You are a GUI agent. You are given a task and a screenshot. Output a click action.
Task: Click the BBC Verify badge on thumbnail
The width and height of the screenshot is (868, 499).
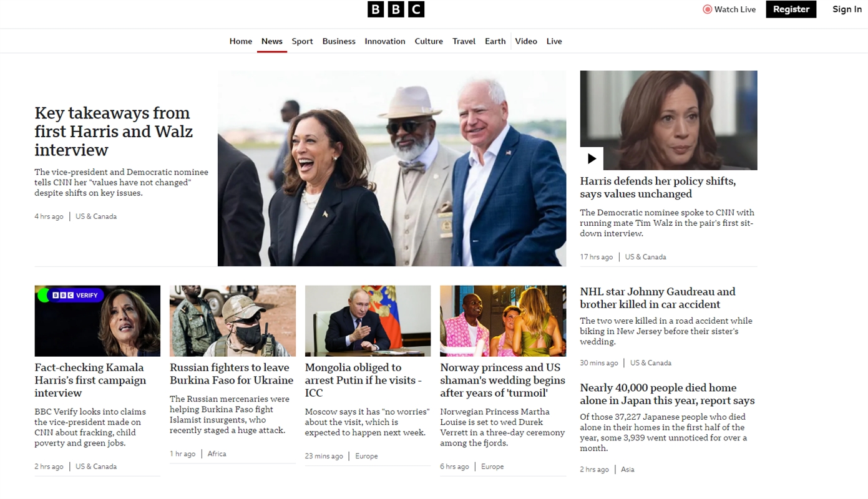70,295
